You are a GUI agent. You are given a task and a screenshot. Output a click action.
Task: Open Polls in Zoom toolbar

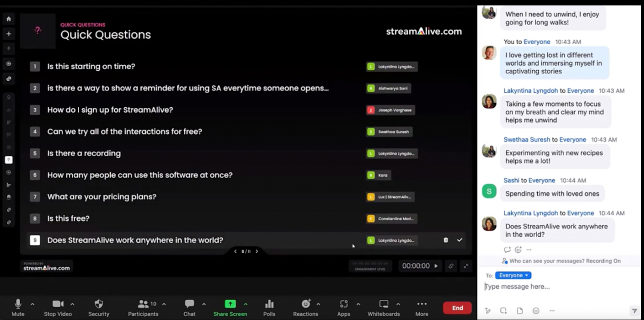[x=269, y=308]
